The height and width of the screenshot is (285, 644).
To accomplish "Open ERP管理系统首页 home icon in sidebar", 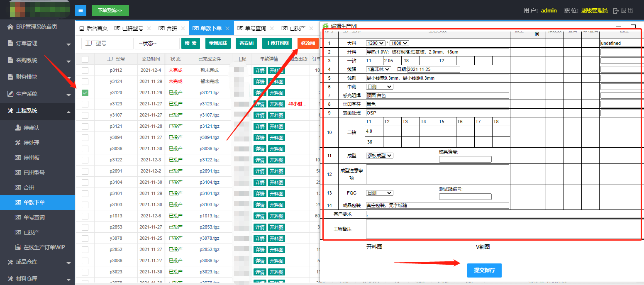I will click(10, 27).
